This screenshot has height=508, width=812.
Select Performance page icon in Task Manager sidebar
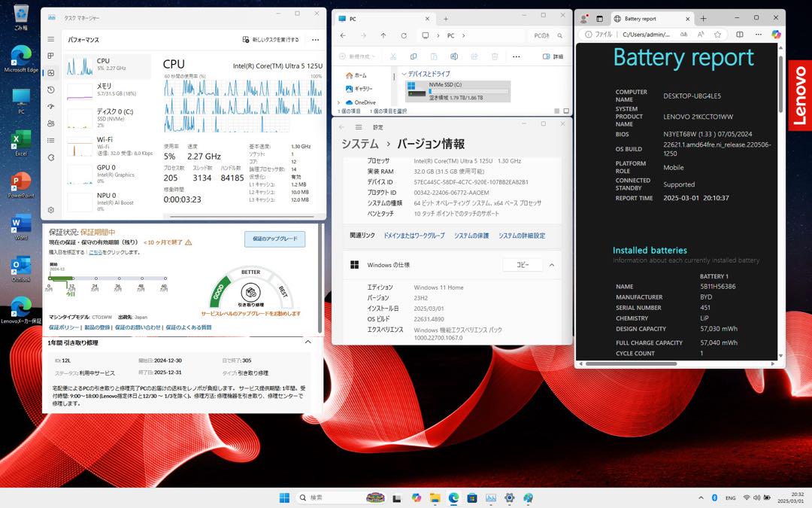click(x=51, y=73)
